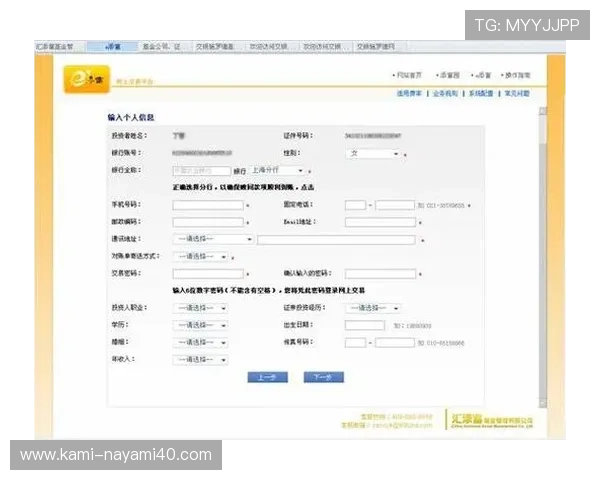This screenshot has height=480, width=600.
Task: Click the 邮政编码 postal code input field
Action: 208,222
